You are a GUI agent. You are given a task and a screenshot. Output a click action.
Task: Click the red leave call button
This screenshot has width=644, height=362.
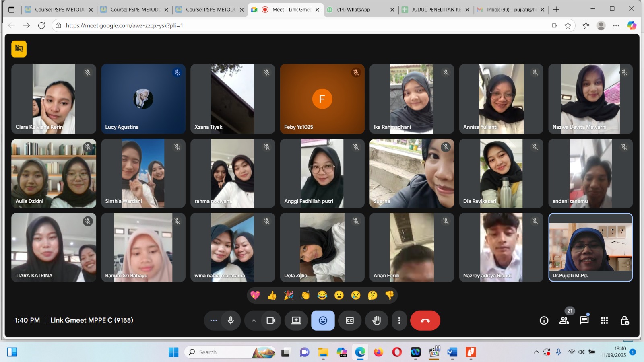[425, 321]
